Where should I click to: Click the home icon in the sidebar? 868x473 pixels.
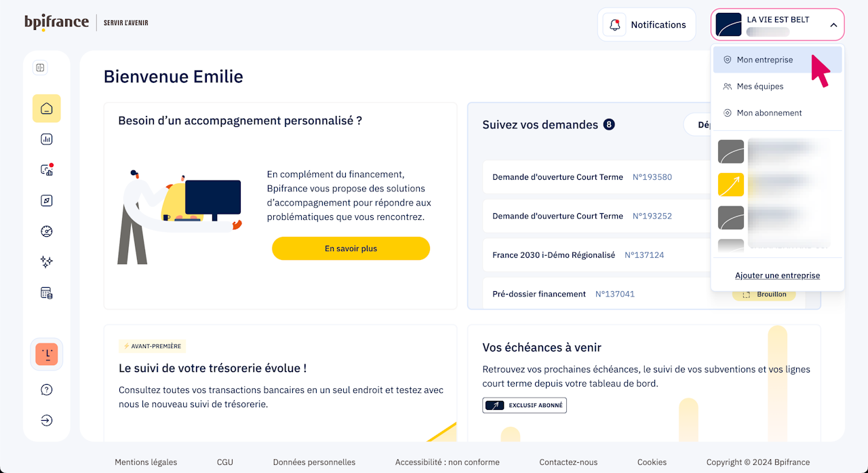(47, 109)
